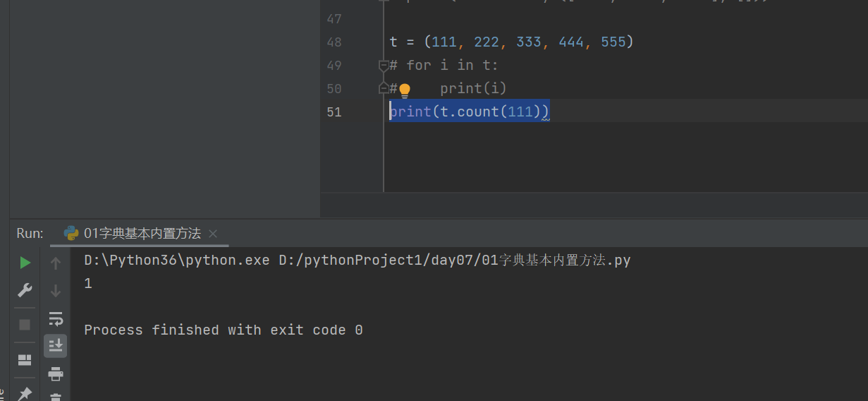This screenshot has width=868, height=401.
Task: Open the restore layout icon in Run panel
Action: [x=25, y=360]
